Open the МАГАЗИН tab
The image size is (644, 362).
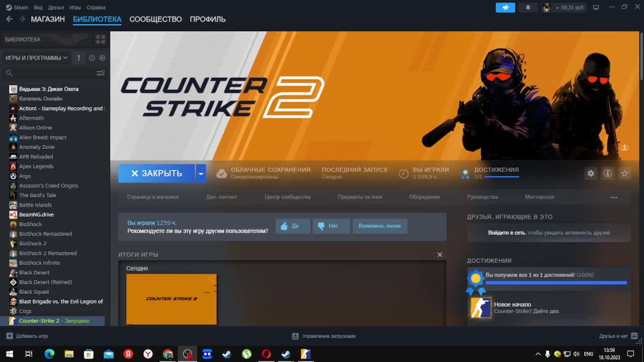48,19
